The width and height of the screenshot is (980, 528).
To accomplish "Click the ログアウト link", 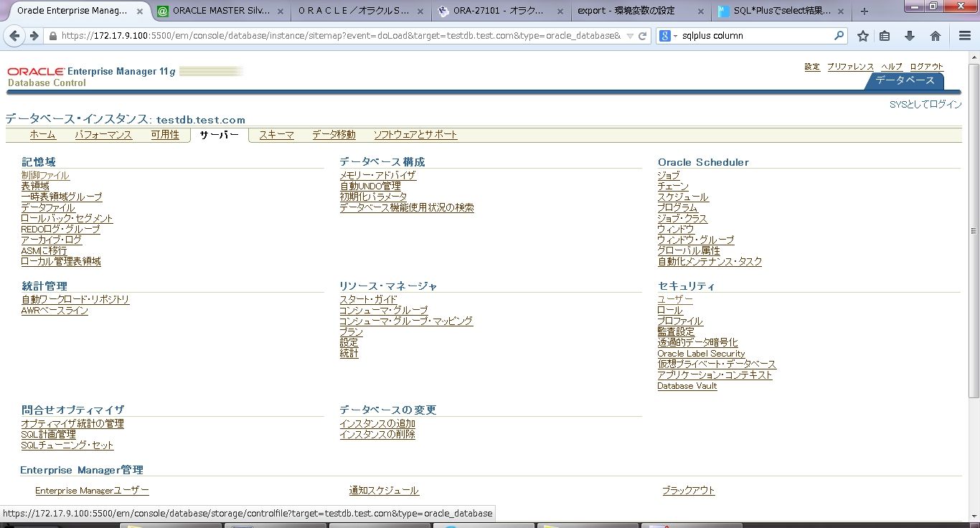I will pyautogui.click(x=926, y=67).
